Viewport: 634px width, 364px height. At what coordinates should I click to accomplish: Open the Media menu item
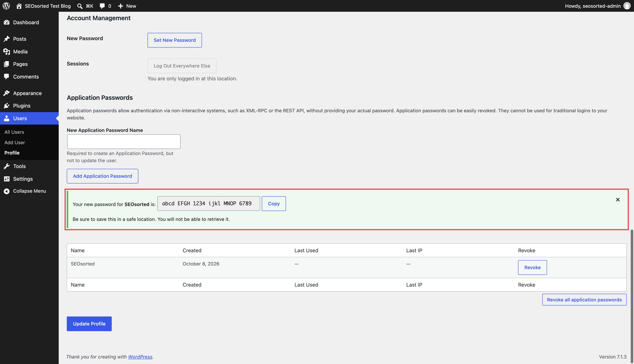29,52
